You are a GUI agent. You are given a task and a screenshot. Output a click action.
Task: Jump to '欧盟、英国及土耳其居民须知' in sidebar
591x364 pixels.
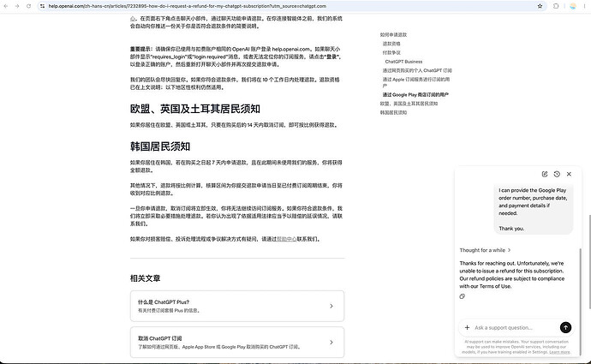point(409,104)
